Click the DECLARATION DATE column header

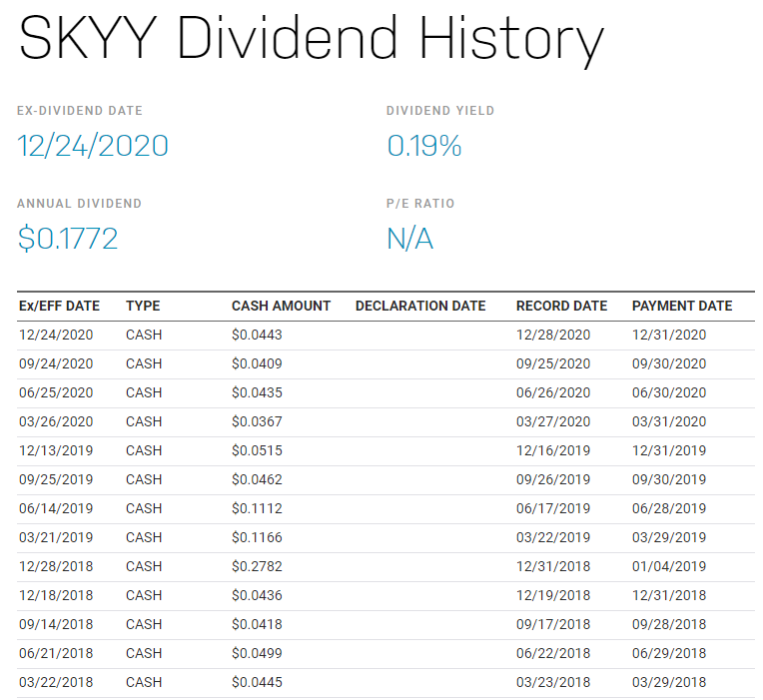click(420, 306)
